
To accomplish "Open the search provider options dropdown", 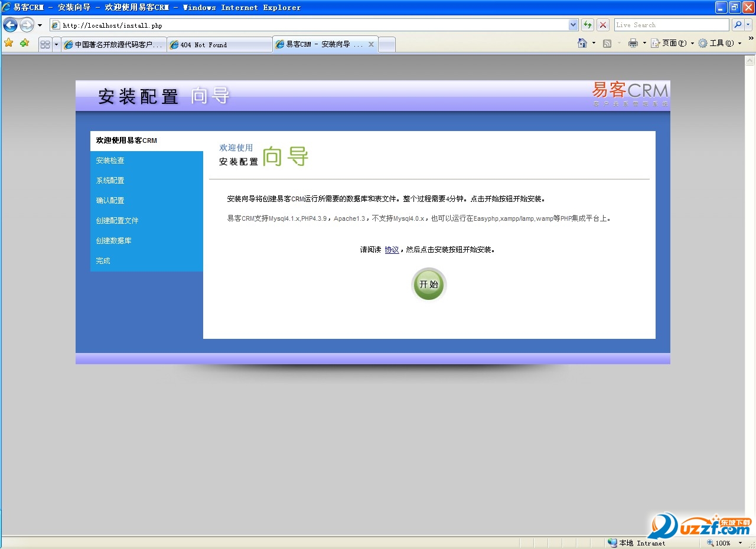I will (x=748, y=25).
